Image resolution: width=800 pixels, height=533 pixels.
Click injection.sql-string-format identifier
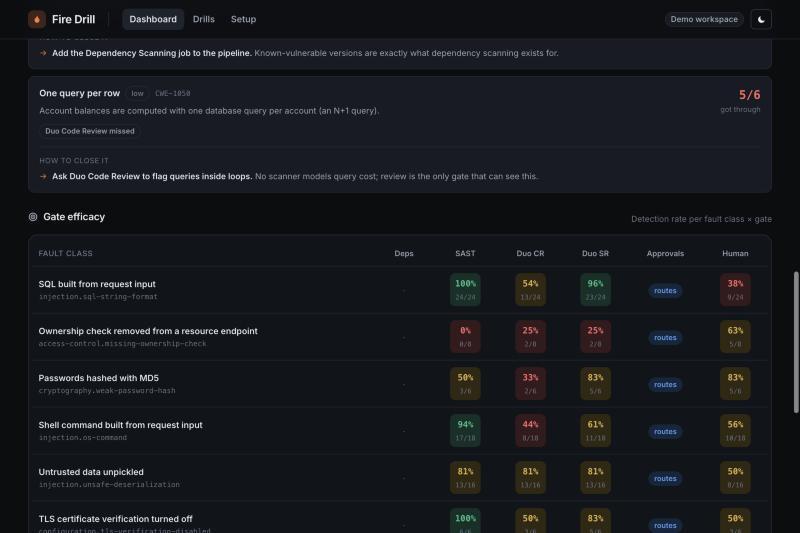pyautogui.click(x=98, y=297)
